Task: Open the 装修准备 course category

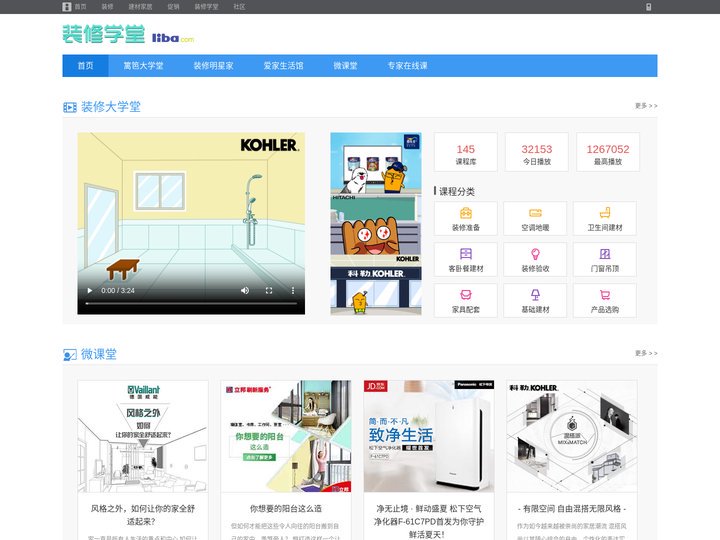Action: tap(466, 219)
